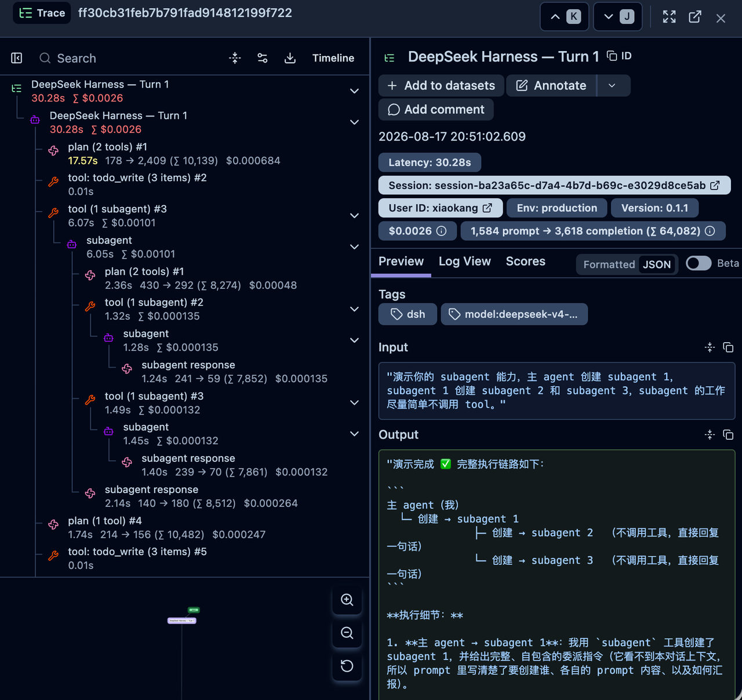Screen dimensions: 742x700
Task: Click the info icon beside $0.0026 cost
Action: pos(441,231)
